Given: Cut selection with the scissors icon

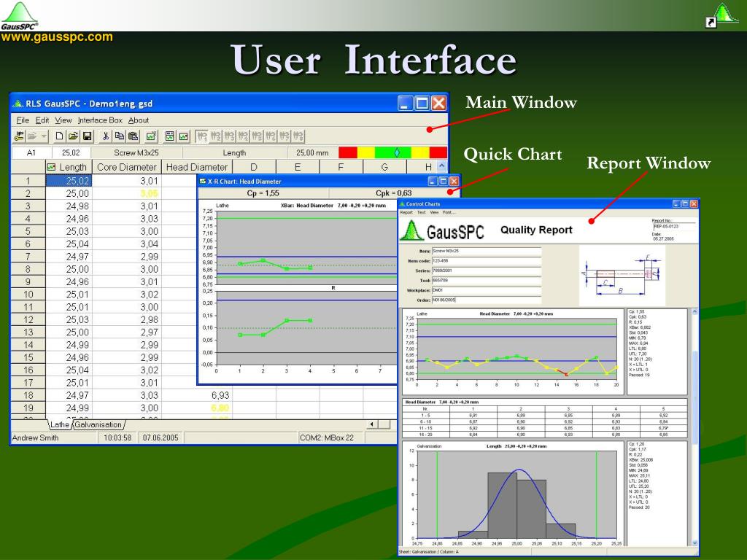Looking at the screenshot, I should pos(105,136).
